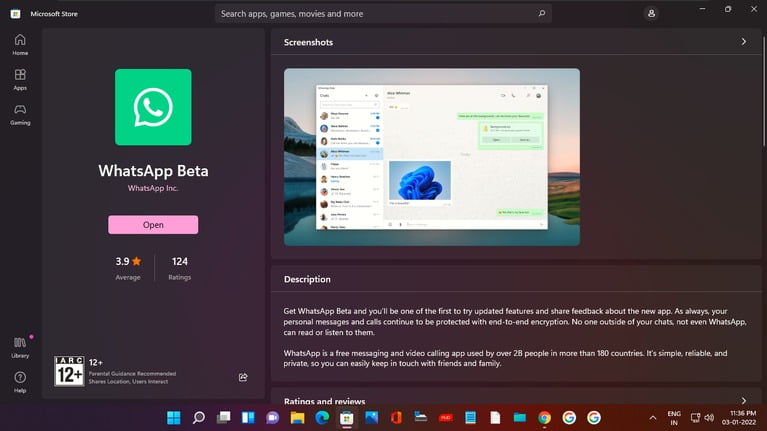
Task: Click the IARC 12+ rating badge
Action: coord(69,371)
